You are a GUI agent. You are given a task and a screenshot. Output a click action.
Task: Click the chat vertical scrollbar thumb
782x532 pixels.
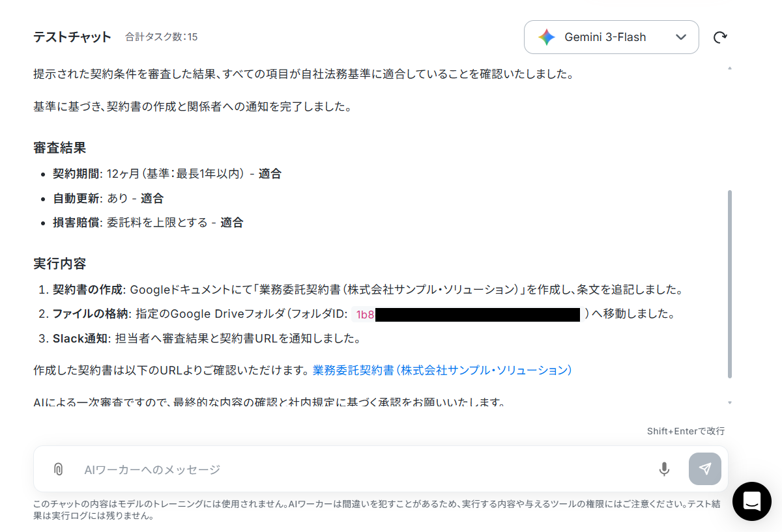pos(729,284)
